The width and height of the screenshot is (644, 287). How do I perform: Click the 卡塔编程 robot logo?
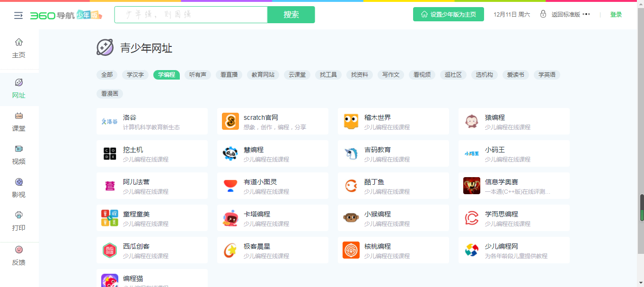(230, 218)
